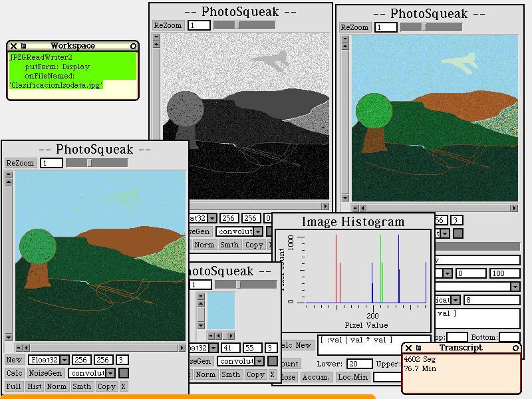Open the convolut dropdown in the small thumbnail window
Viewport: 532px width, 399px height.
point(259,361)
